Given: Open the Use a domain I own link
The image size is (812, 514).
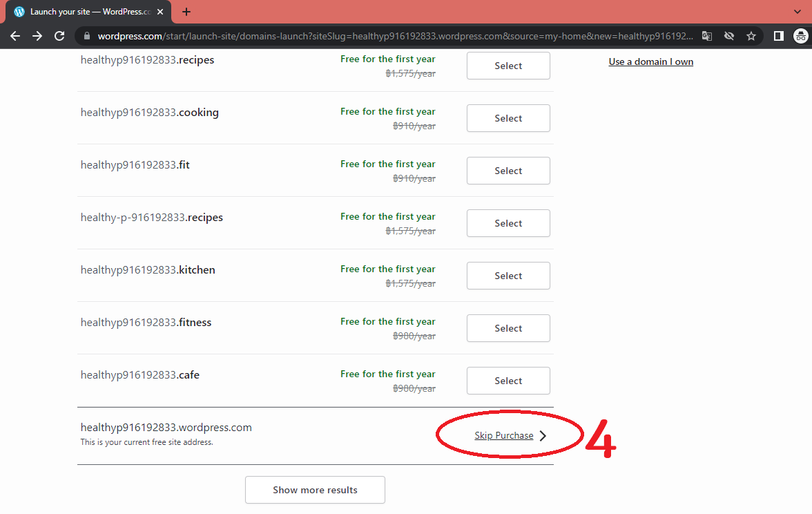Looking at the screenshot, I should pos(650,61).
